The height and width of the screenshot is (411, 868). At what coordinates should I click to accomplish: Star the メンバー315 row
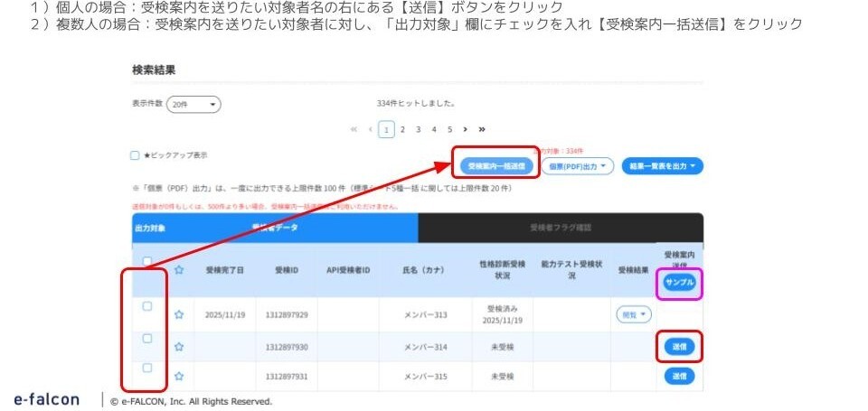point(179,376)
